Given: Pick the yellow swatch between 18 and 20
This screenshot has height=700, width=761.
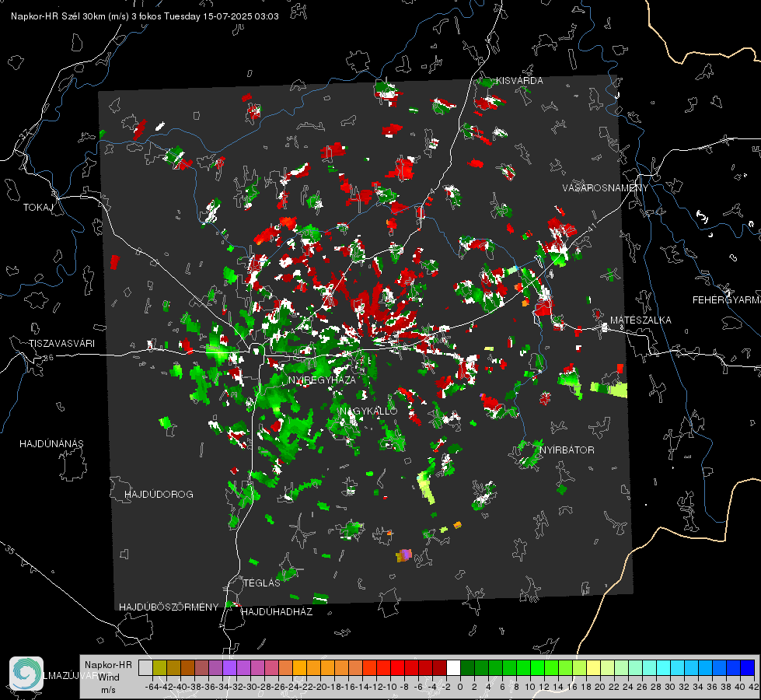Looking at the screenshot, I should tap(593, 668).
